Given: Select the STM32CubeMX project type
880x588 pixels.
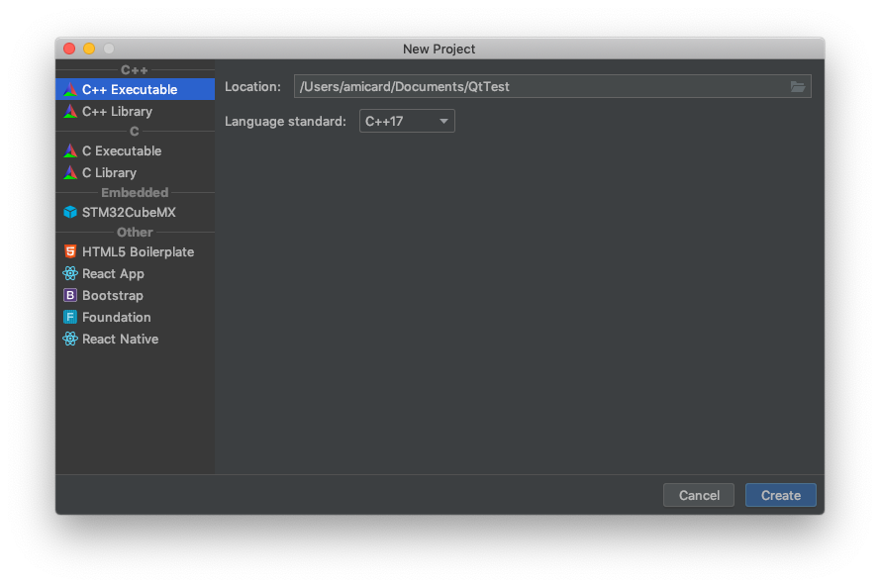Looking at the screenshot, I should point(136,212).
